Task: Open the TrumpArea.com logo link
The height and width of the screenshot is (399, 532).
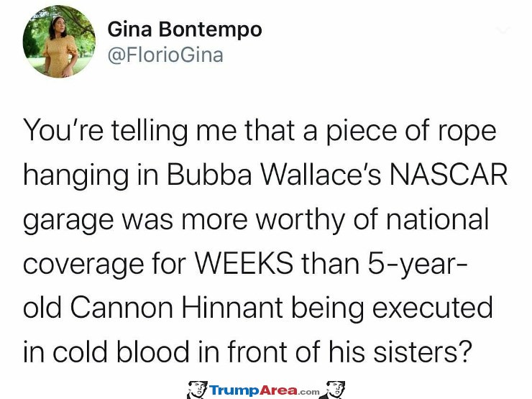Action: [265, 390]
